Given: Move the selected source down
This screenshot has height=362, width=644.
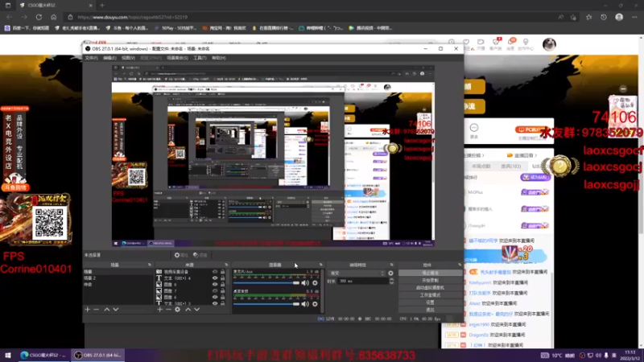Looking at the screenshot, I should click(x=197, y=310).
